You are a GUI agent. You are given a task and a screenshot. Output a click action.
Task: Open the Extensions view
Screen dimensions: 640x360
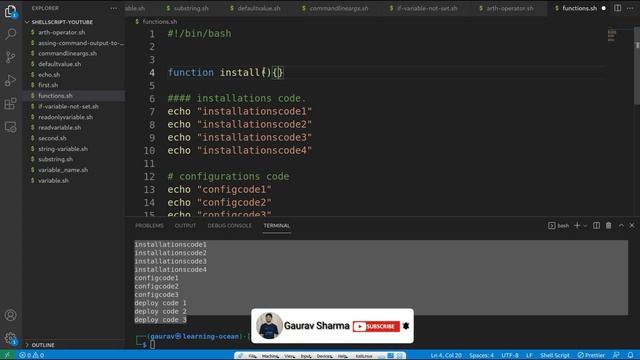point(11,104)
